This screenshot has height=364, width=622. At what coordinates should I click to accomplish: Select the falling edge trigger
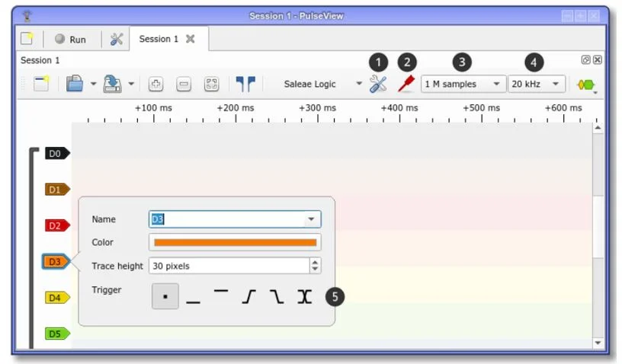coord(277,296)
